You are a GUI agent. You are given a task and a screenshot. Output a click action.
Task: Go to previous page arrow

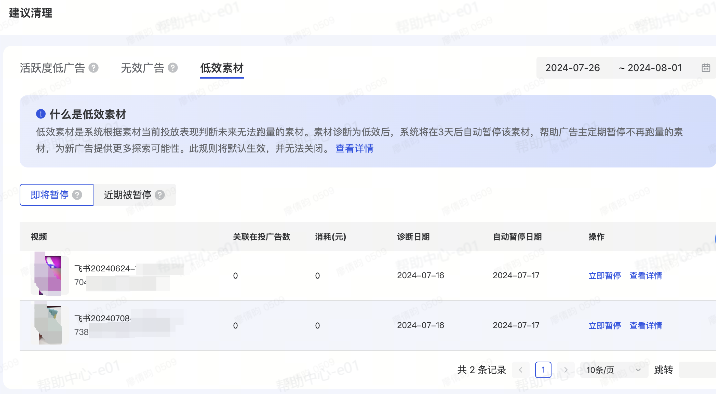coord(521,370)
